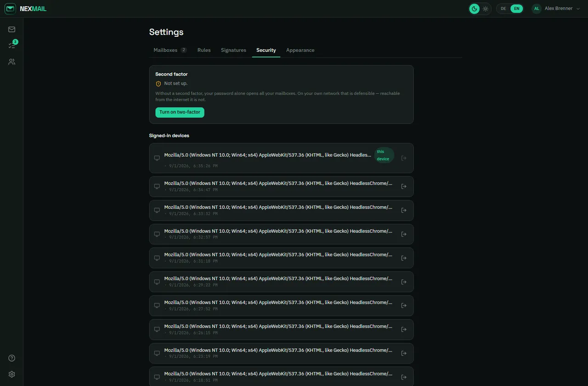The height and width of the screenshot is (386, 588).
Task: Click the timestamp 9/1/2026, 6:29:22 PM
Action: (193, 285)
